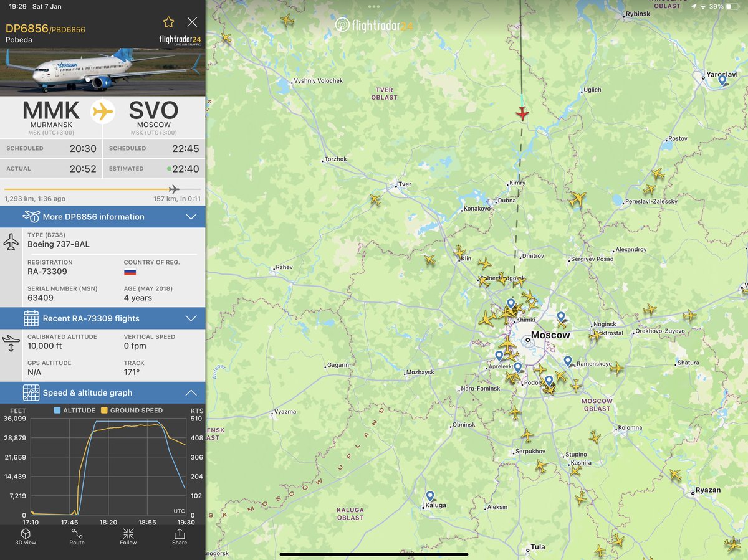Expand More DP6856 information
The image size is (748, 560).
[102, 217]
